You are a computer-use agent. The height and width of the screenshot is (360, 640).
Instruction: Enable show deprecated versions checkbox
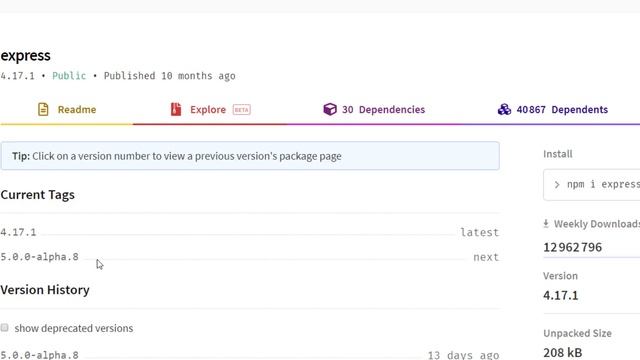click(4, 328)
